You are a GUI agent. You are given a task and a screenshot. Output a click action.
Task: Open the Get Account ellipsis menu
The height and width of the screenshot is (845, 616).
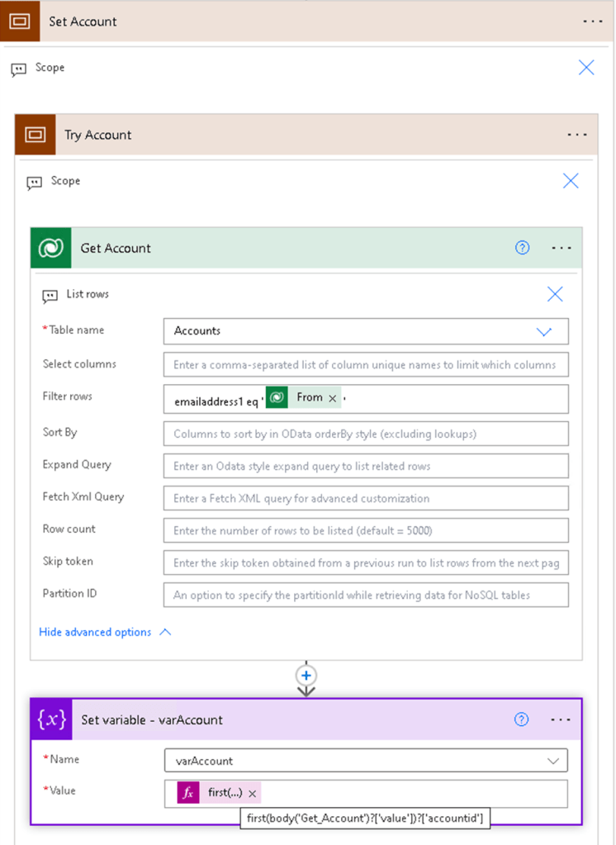tap(562, 248)
